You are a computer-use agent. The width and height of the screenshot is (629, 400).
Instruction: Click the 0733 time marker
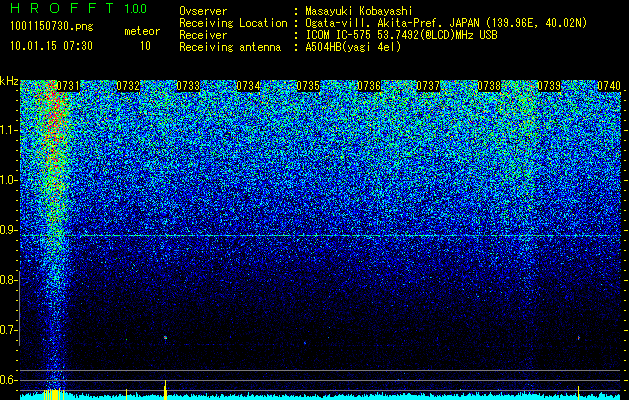tap(188, 86)
